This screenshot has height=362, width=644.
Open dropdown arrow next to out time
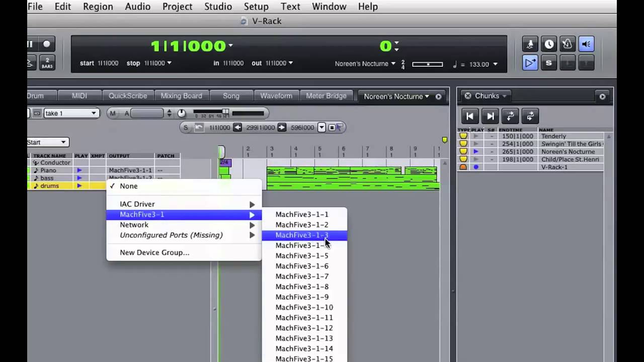[290, 63]
